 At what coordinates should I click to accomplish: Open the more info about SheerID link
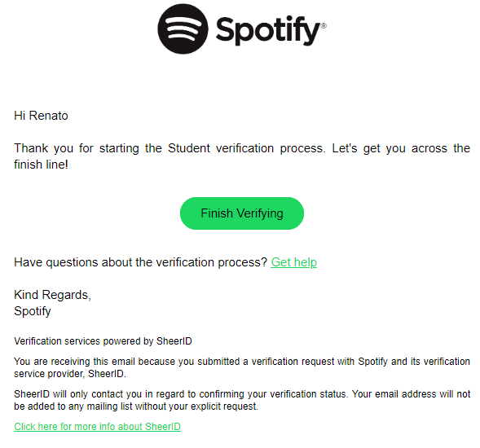(x=97, y=426)
